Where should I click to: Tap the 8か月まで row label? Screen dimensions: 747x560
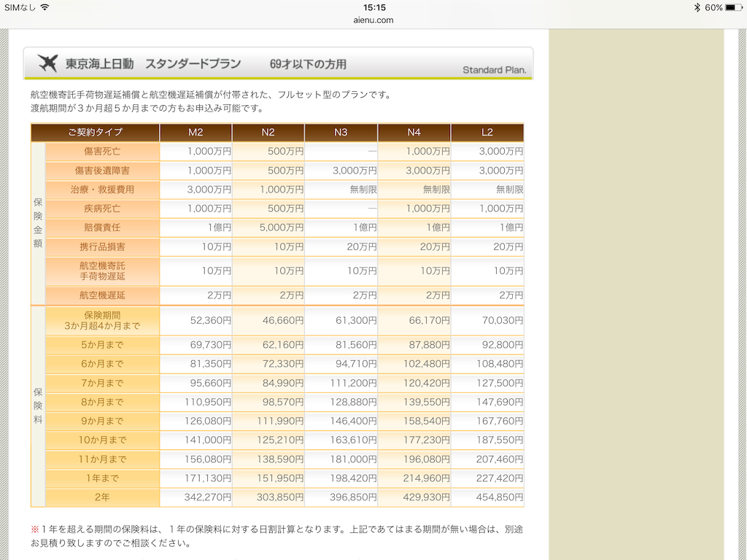pyautogui.click(x=102, y=402)
